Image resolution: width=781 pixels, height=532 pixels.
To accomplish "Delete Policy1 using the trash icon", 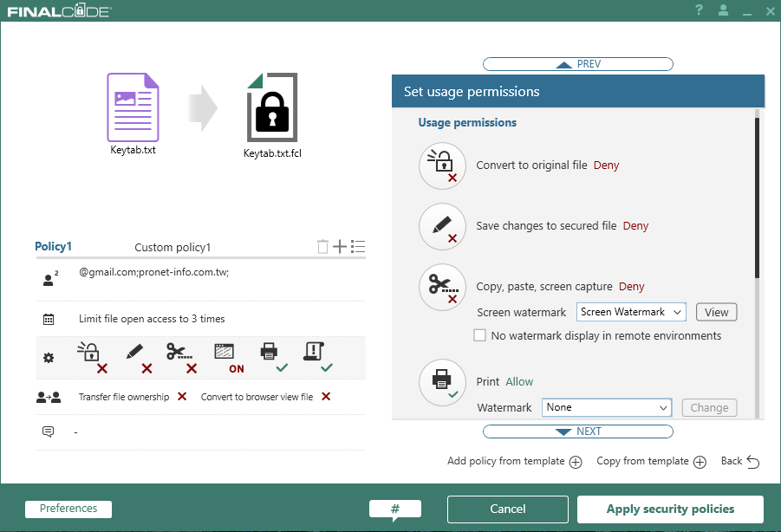I will [x=322, y=247].
